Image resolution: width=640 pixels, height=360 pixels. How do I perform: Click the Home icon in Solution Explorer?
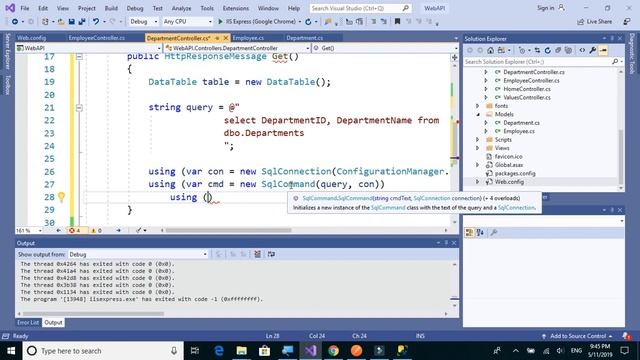[490, 50]
